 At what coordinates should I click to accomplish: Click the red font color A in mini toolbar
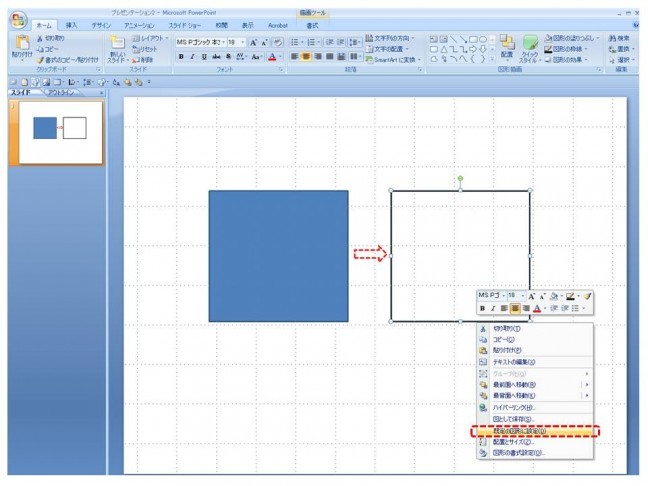coord(537,309)
